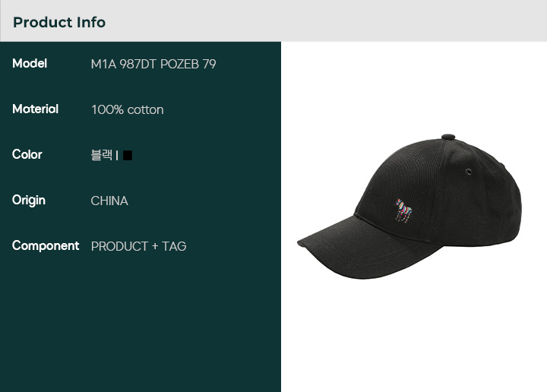Click the cap's top button

tap(448, 137)
